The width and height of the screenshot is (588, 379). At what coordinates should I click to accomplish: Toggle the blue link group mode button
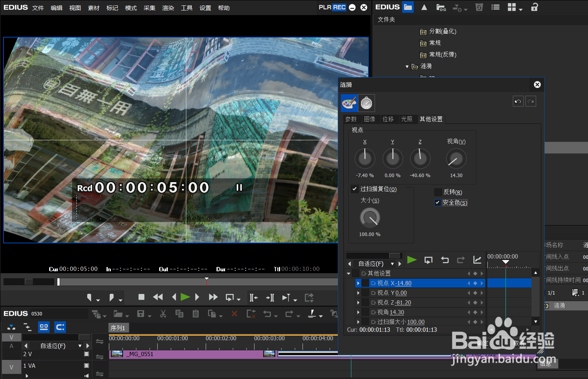click(x=44, y=327)
